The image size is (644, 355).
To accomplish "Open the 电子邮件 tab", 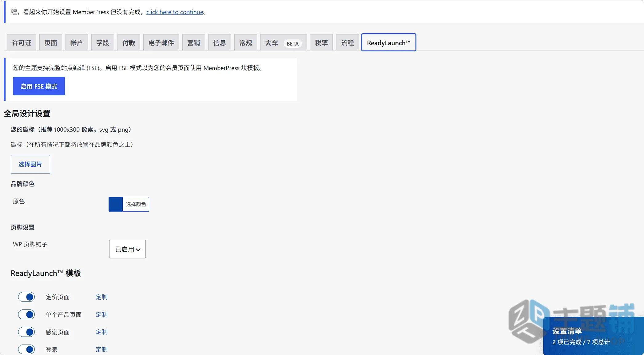I will pos(161,42).
